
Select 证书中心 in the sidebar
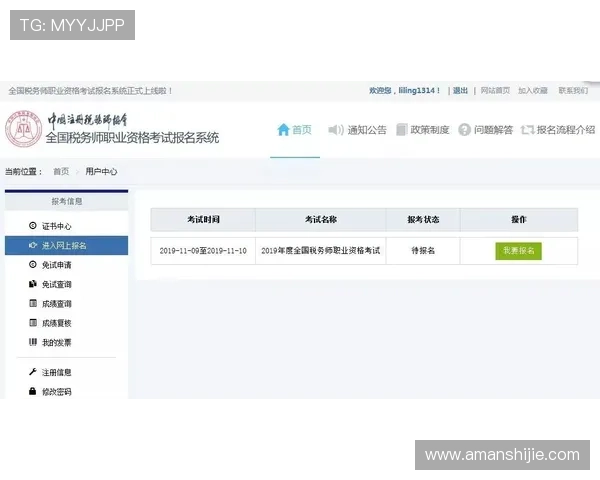point(66,226)
